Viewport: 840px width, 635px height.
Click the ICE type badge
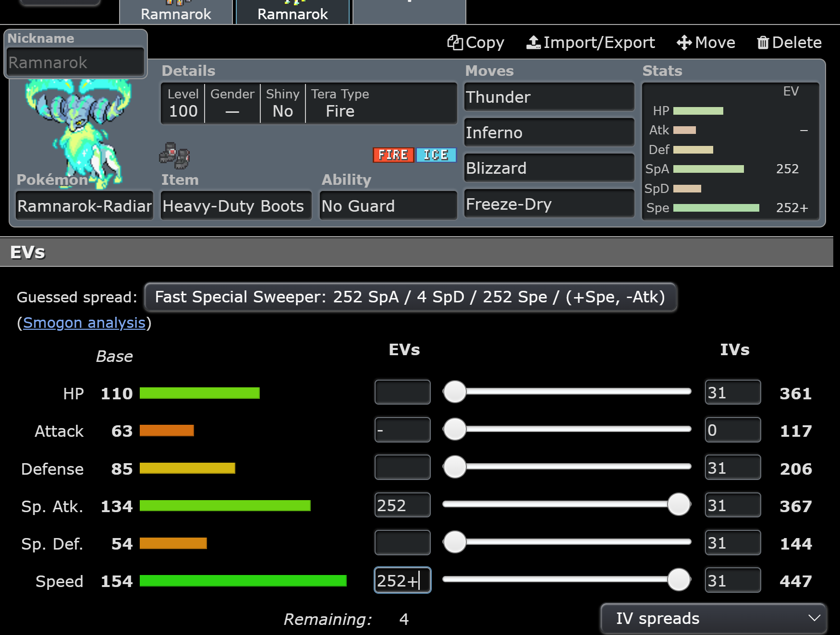436,155
